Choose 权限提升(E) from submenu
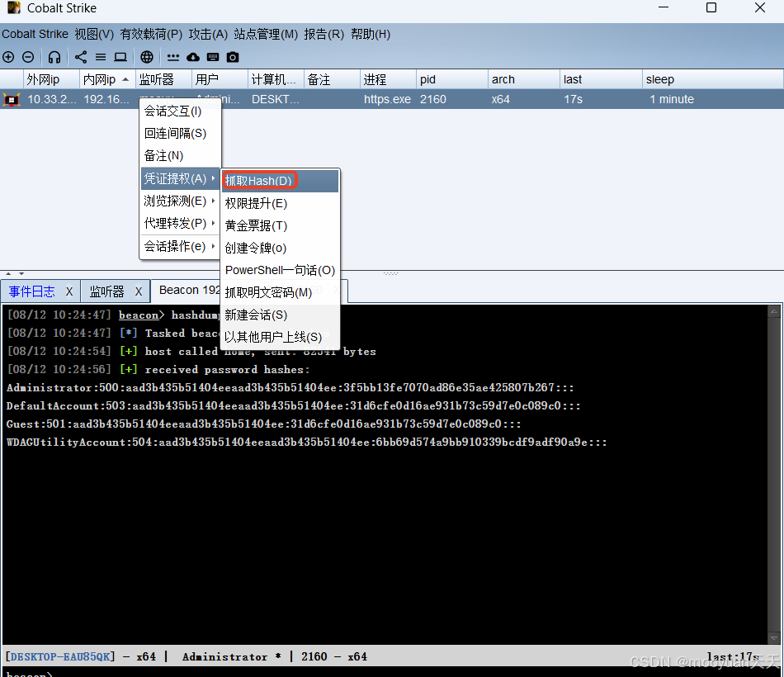The height and width of the screenshot is (677, 784). click(280, 204)
